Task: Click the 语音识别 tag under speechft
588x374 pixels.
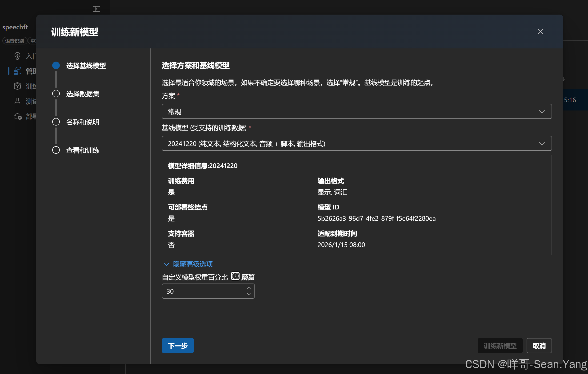Action: 15,40
